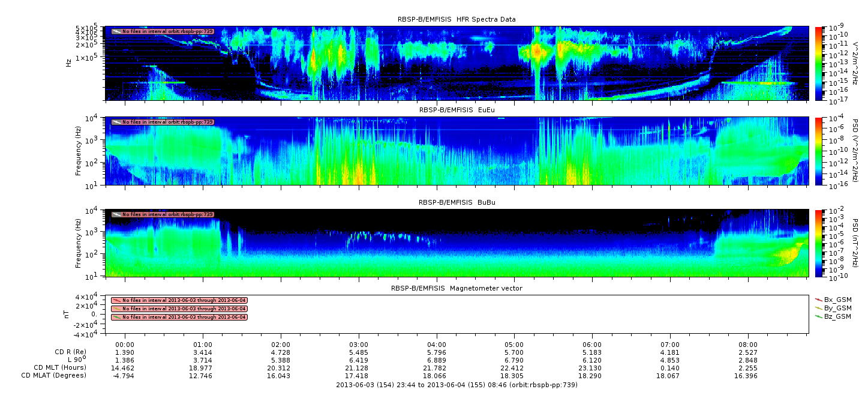
Task: Click the 'RBSP-B/EMFISIS Magnetometer vector' title
Action: (456, 288)
